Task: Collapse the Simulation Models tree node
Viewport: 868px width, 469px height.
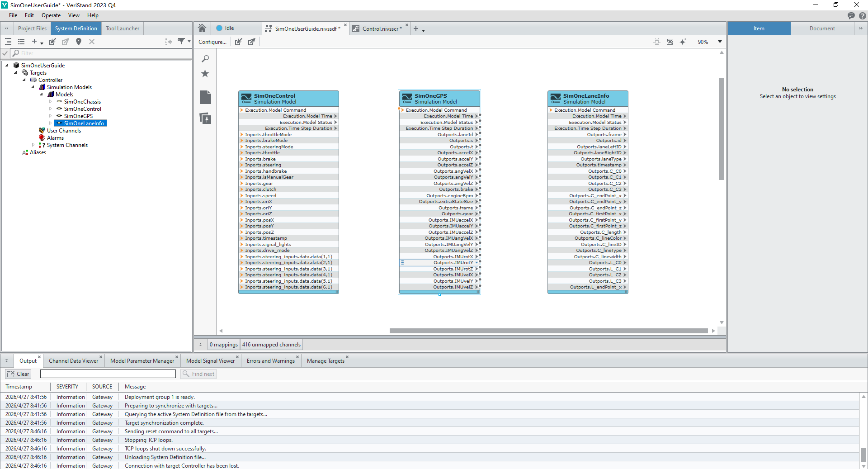Action: pos(33,87)
